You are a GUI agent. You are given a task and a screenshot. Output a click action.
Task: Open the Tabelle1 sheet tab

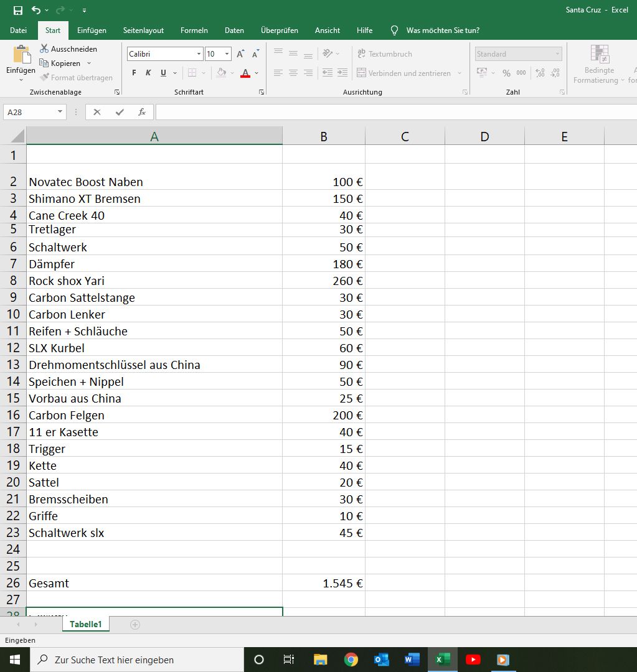click(x=85, y=624)
